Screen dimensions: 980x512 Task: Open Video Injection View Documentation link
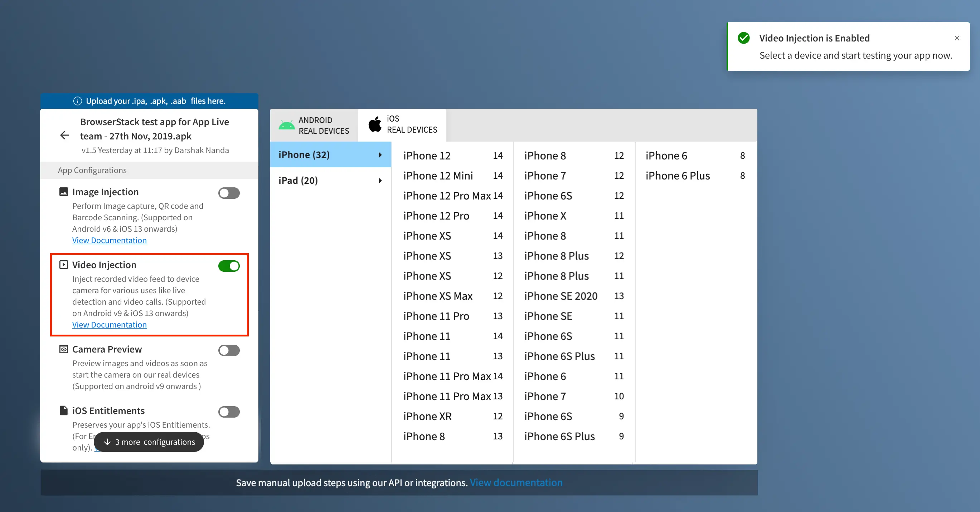coord(109,325)
